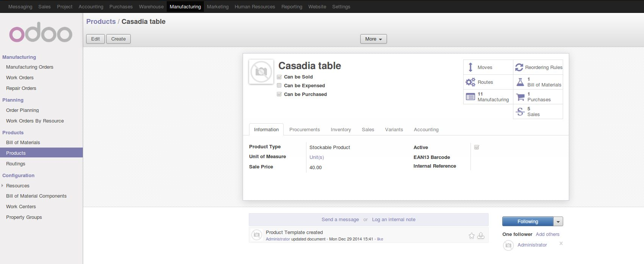Click the Administrator avatar beside the message
The width and height of the screenshot is (644, 264).
pyautogui.click(x=257, y=235)
